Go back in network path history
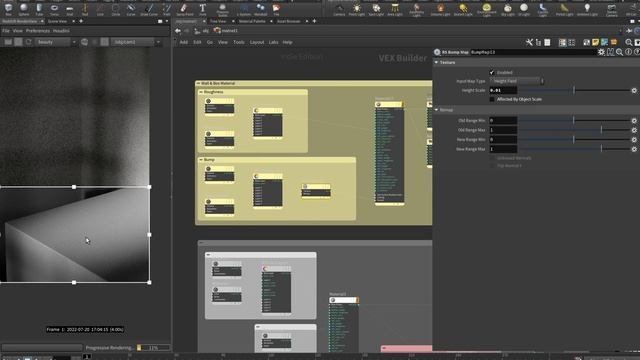Viewport: 640px width, 360px height. point(178,31)
